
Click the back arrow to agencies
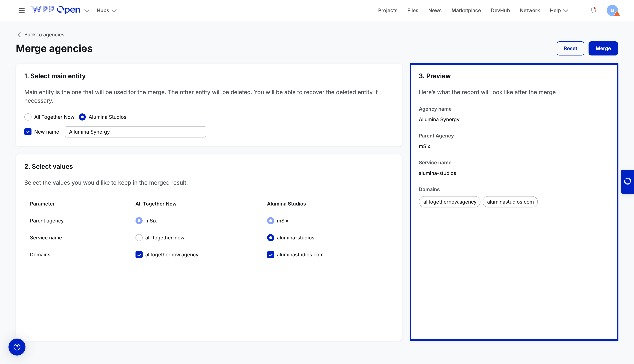pyautogui.click(x=19, y=35)
